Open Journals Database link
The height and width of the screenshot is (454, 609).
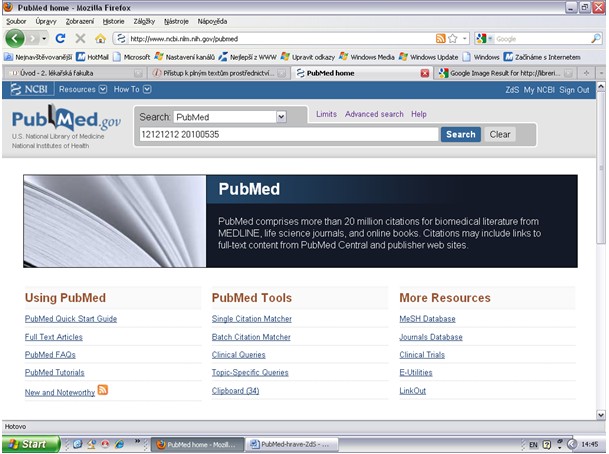(431, 337)
